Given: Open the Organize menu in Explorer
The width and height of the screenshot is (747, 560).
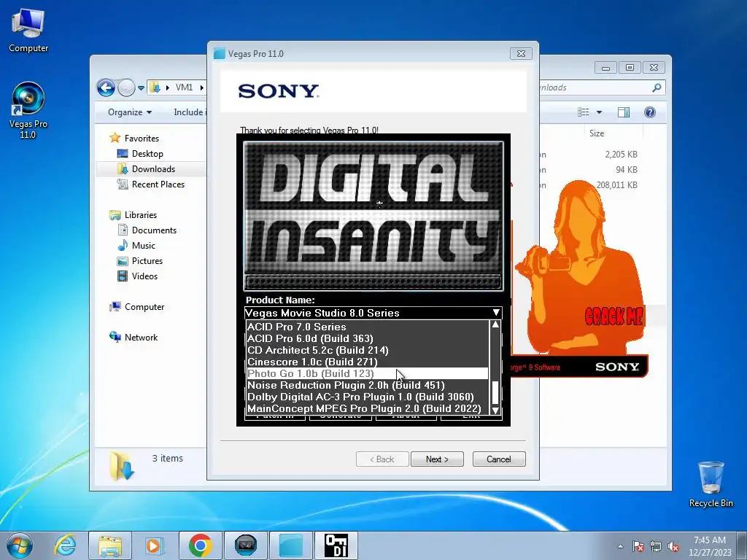Looking at the screenshot, I should [x=130, y=112].
